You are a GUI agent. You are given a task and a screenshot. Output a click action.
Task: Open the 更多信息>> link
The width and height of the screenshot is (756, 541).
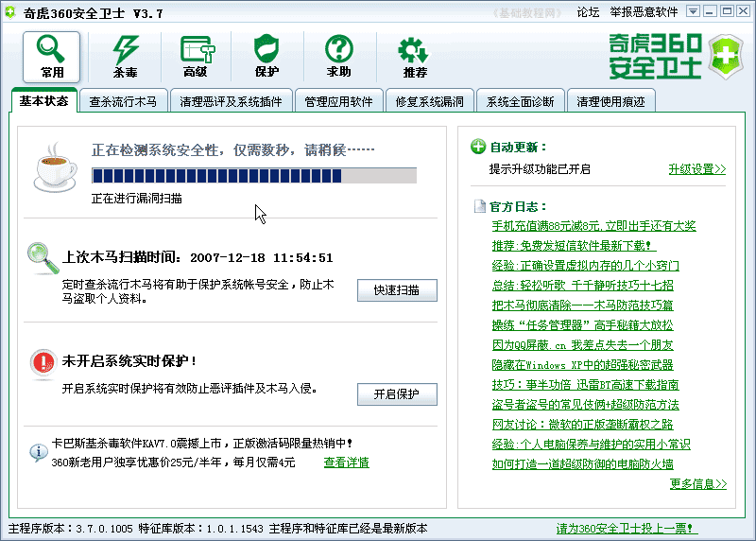[x=698, y=483]
